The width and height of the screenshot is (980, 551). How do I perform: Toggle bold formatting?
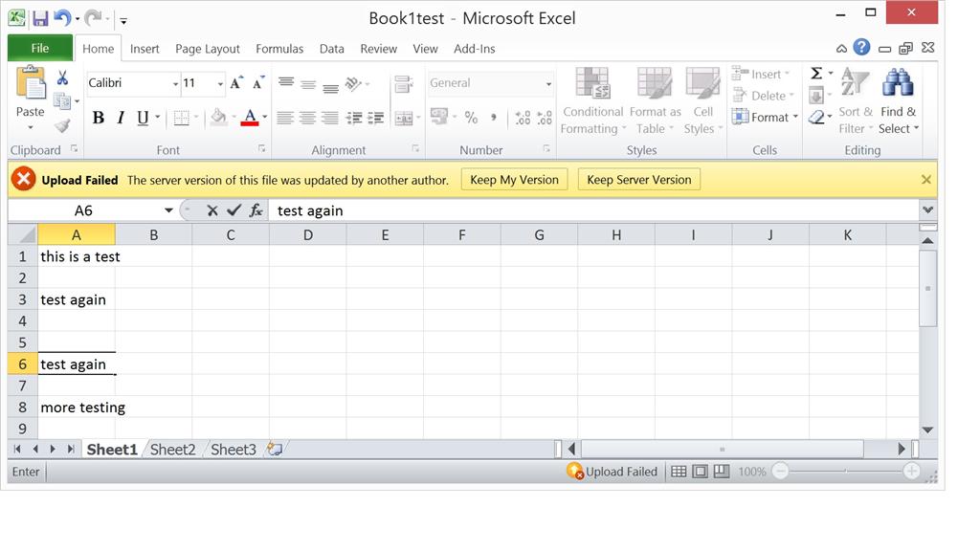tap(99, 118)
